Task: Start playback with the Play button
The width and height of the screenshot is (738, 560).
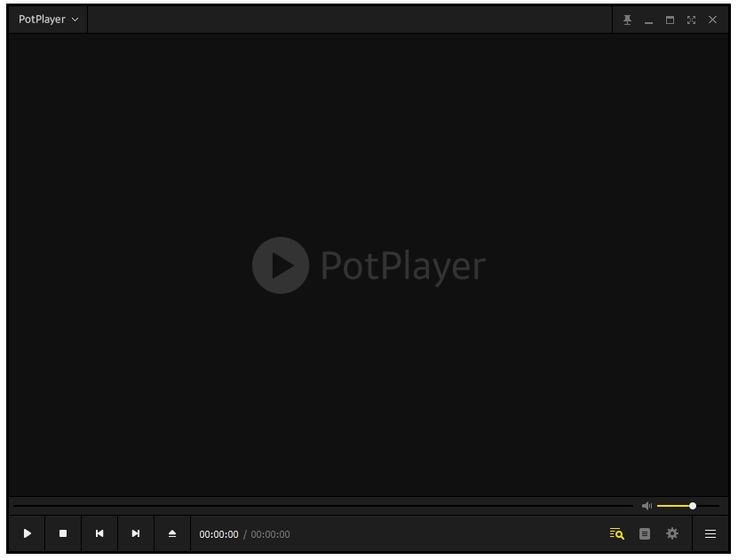Action: tap(27, 533)
